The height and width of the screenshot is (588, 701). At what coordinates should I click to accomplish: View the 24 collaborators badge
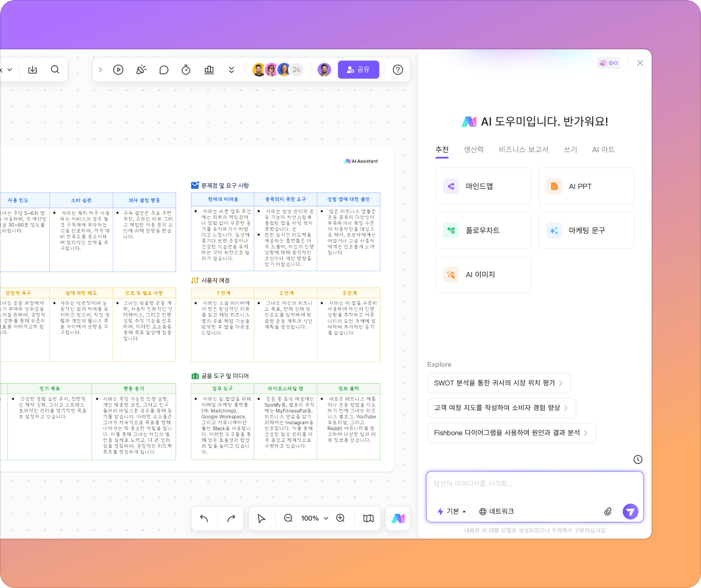pyautogui.click(x=297, y=70)
